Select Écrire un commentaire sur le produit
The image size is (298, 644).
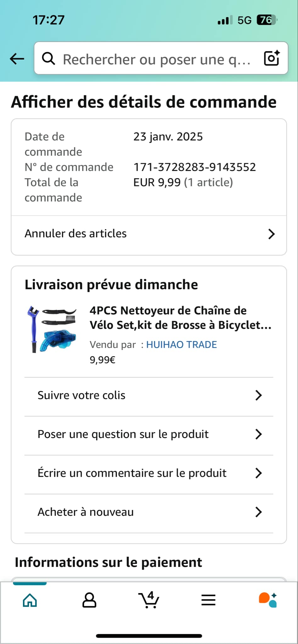(132, 473)
